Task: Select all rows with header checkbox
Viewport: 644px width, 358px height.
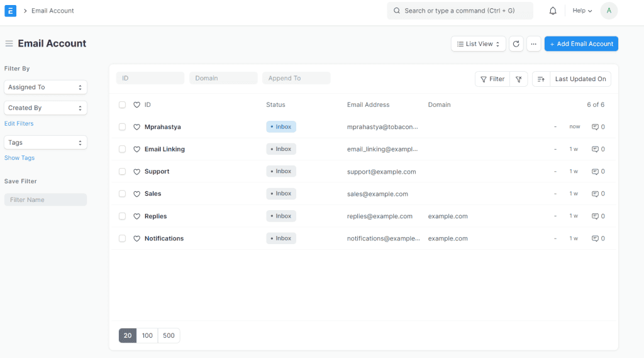Action: pyautogui.click(x=122, y=105)
